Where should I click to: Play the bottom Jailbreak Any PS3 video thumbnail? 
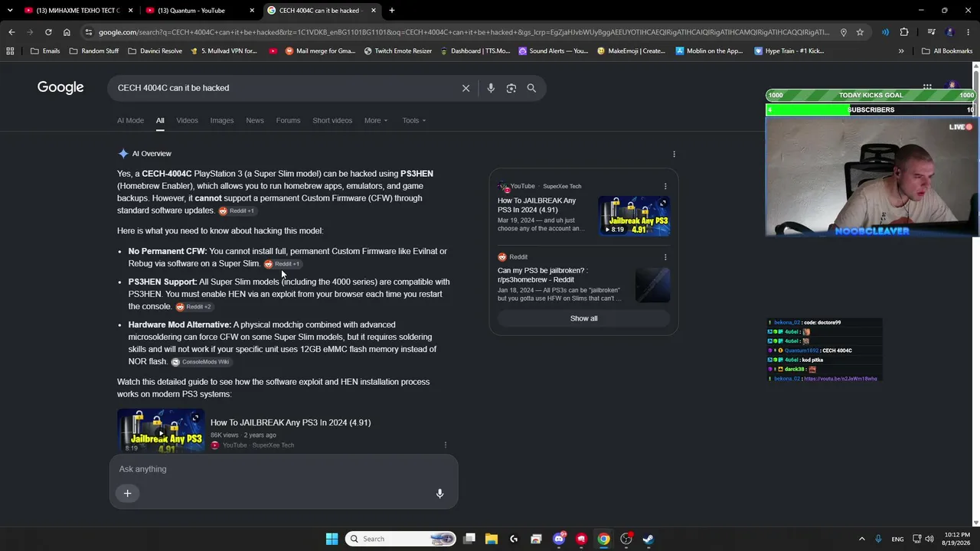click(161, 430)
